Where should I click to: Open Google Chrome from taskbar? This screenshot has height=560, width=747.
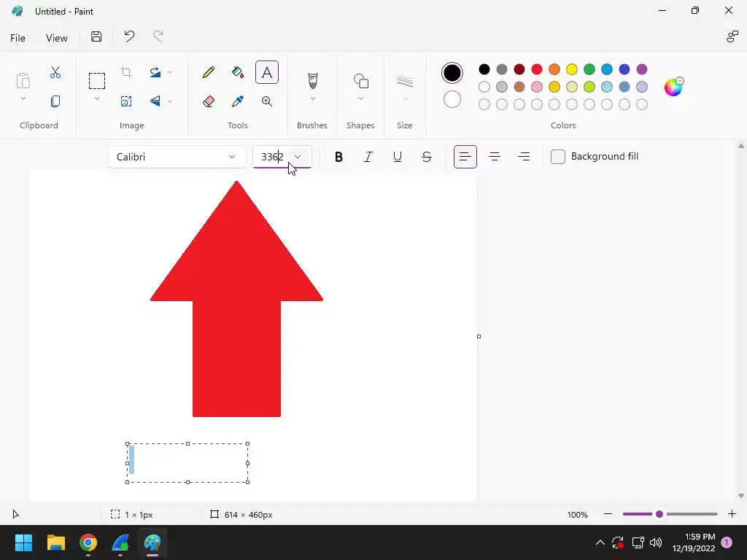click(88, 542)
